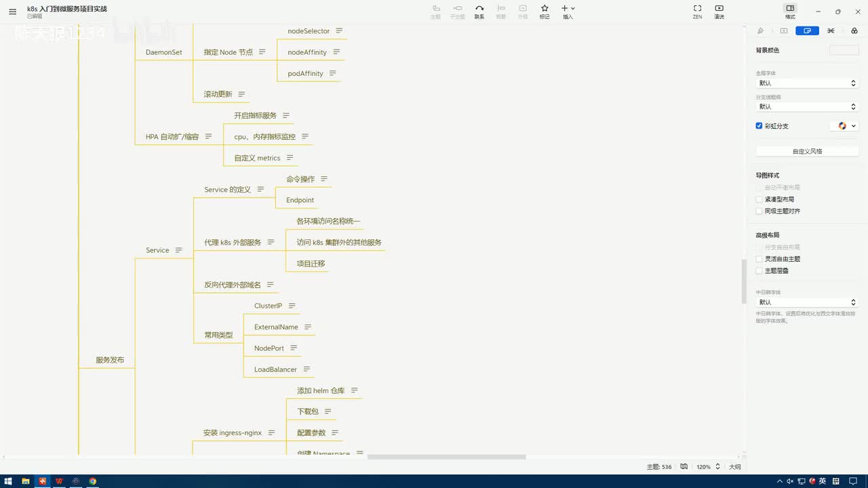
Task: Click the 大纲 outline view button
Action: 735,466
